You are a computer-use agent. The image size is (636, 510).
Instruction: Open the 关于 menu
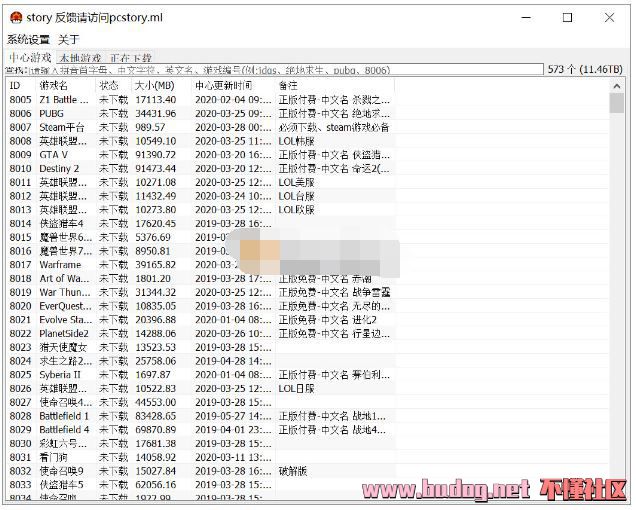[x=68, y=40]
